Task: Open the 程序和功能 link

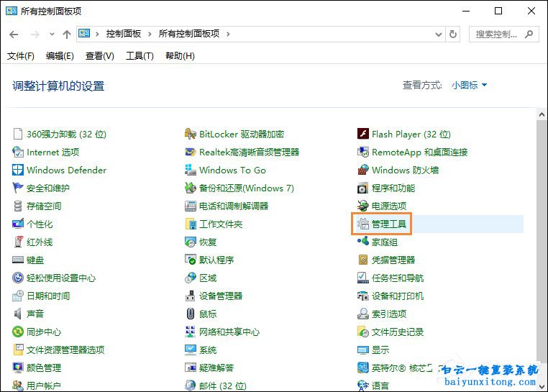Action: [x=393, y=188]
